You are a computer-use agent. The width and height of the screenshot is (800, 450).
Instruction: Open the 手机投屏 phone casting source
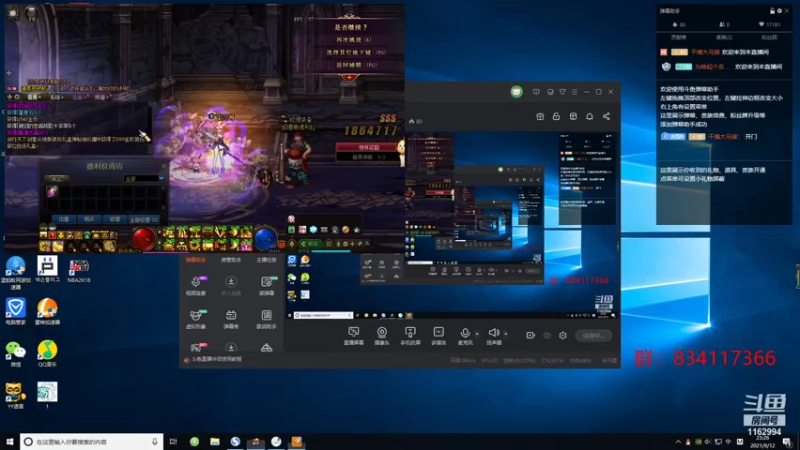[410, 336]
